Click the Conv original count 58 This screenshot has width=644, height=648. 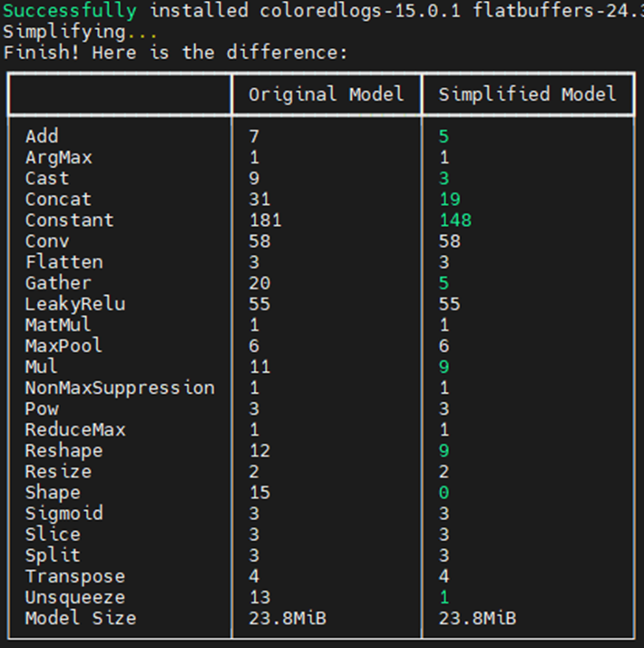pyautogui.click(x=259, y=241)
